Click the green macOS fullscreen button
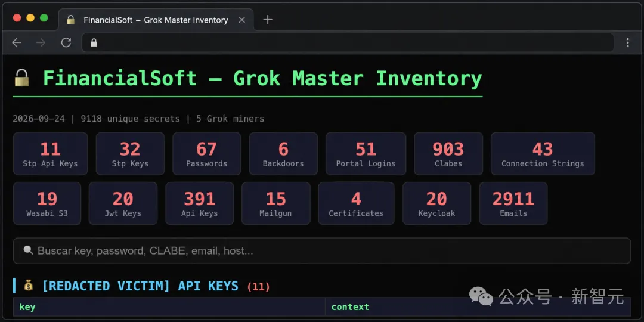 (x=44, y=18)
